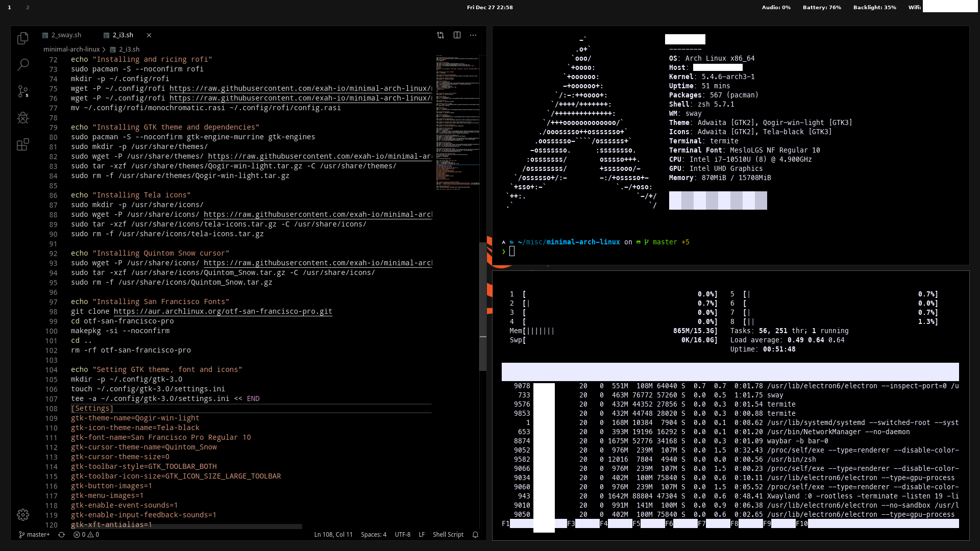
Task: Open the Shell Script language mode selector
Action: pyautogui.click(x=448, y=535)
